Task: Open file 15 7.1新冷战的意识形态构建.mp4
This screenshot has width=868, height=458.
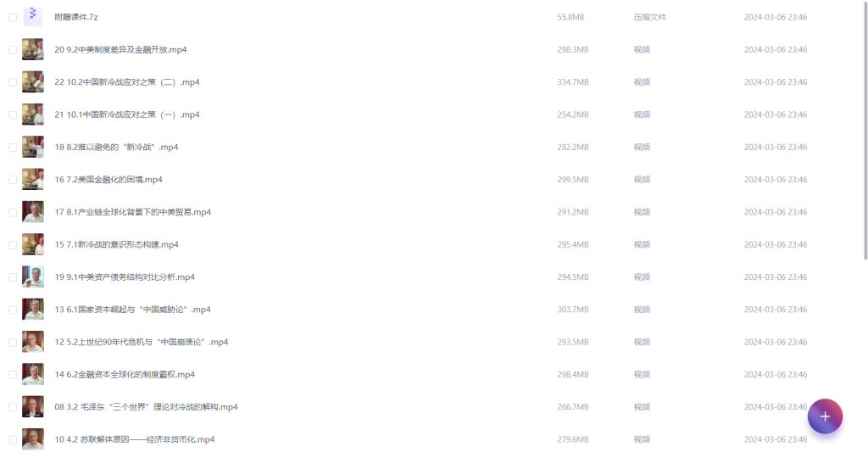Action: pyautogui.click(x=116, y=245)
